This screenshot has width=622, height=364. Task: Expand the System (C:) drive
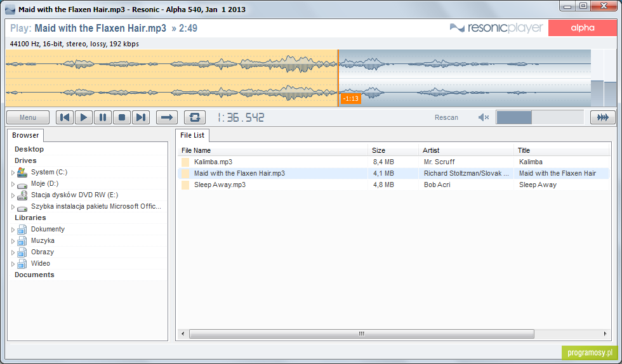click(13, 172)
